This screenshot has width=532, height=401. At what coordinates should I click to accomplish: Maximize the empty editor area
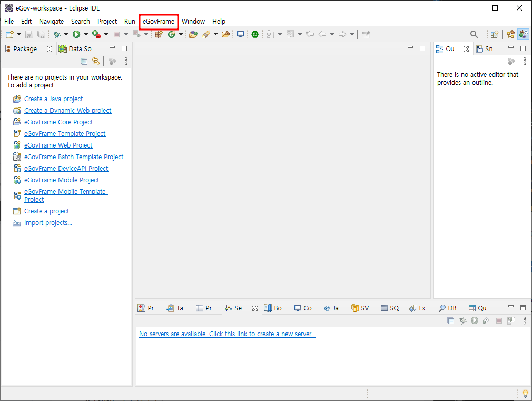pyautogui.click(x=422, y=48)
